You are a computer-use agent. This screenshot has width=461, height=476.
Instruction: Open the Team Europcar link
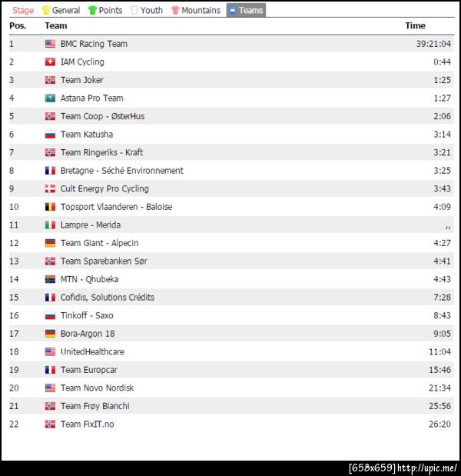(89, 370)
